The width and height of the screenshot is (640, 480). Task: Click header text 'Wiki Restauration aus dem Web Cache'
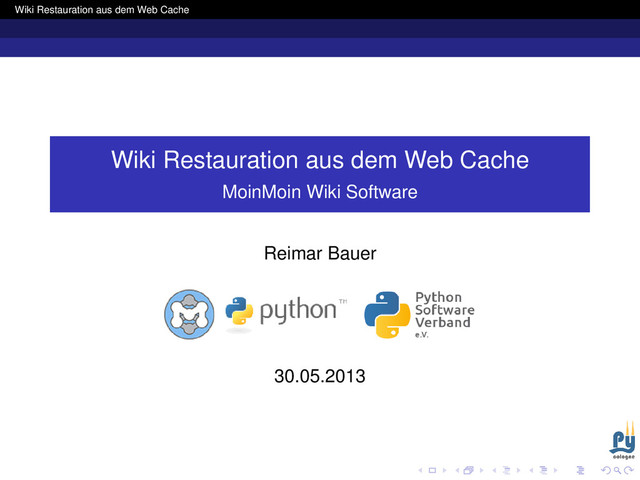click(x=102, y=9)
